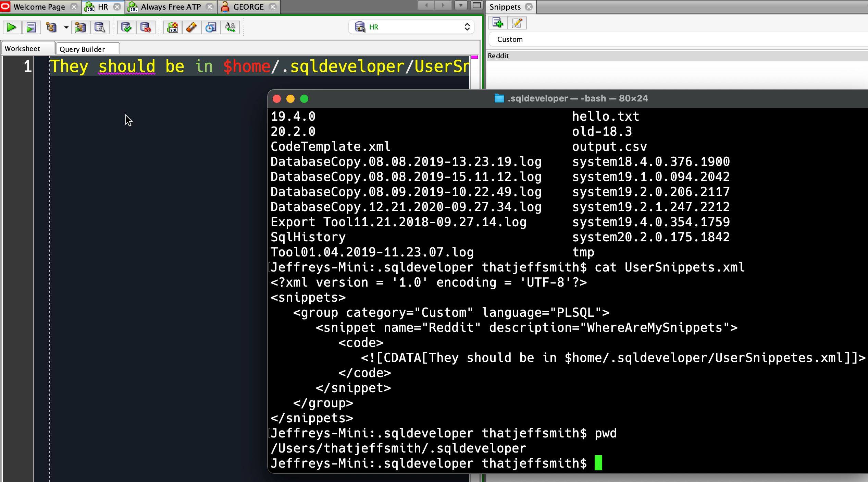Click the SQL Tuning Advisor icon

click(x=100, y=27)
